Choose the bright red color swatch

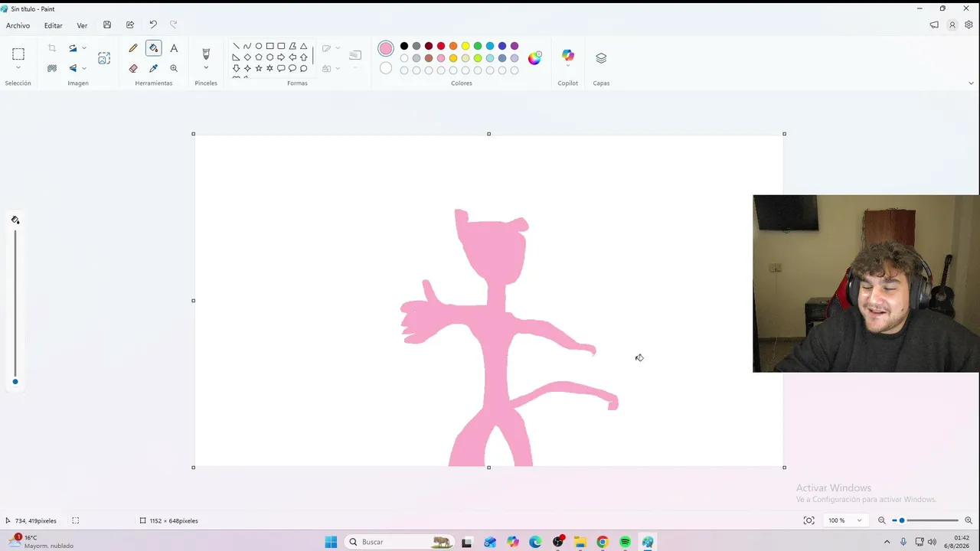[x=441, y=46]
